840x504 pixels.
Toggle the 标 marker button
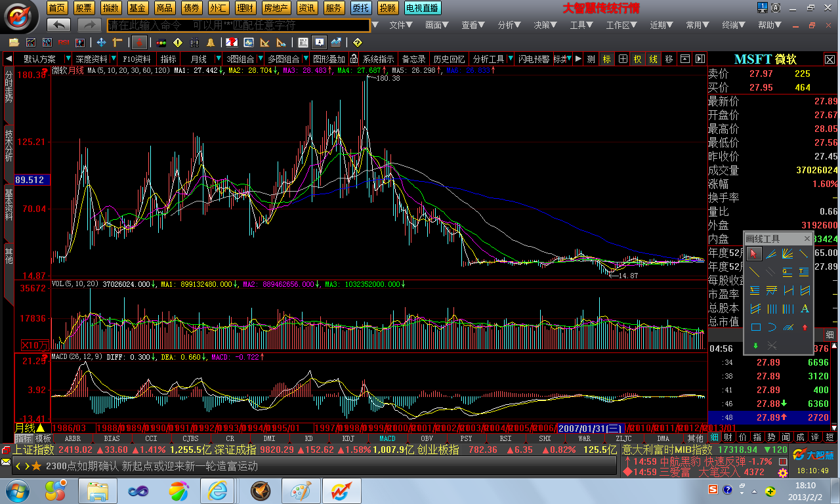point(606,59)
